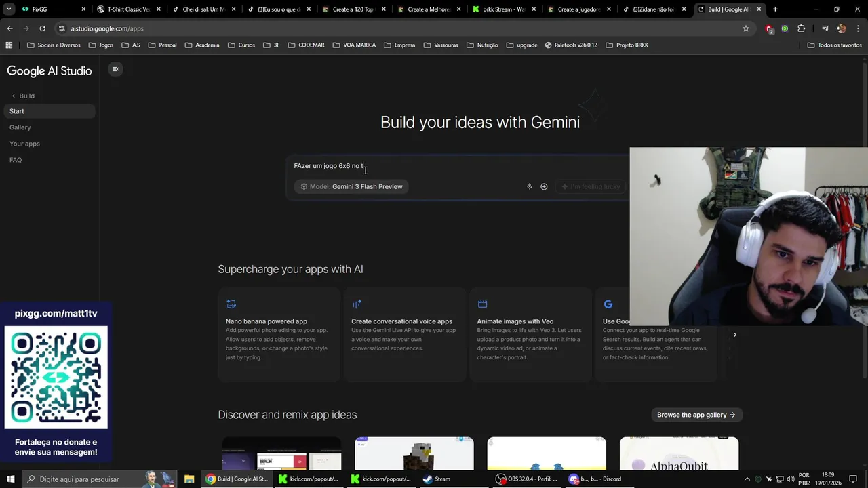The height and width of the screenshot is (488, 868).
Task: Open the taskbar volume speaker icon
Action: 791,479
